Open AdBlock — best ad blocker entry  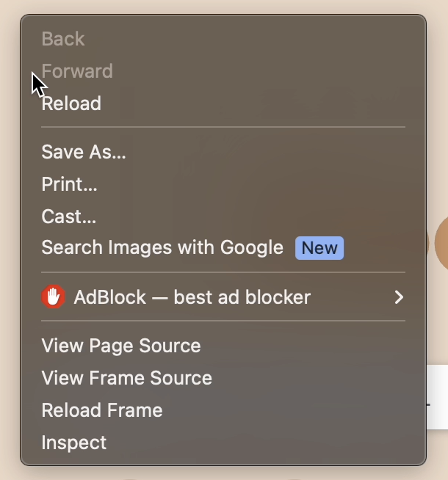click(x=192, y=297)
